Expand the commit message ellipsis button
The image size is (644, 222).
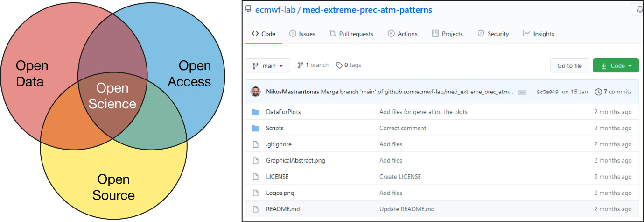pos(522,93)
